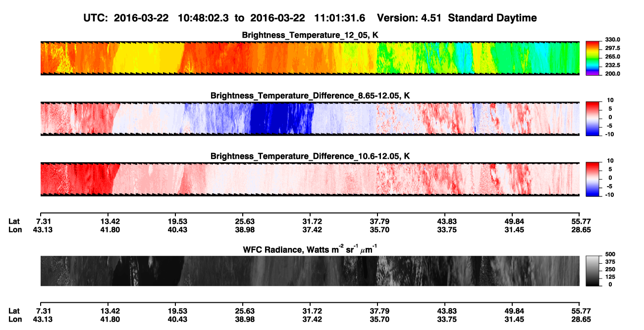Click upper axis longitude value 38.98
644x330 pixels.
pos(244,230)
